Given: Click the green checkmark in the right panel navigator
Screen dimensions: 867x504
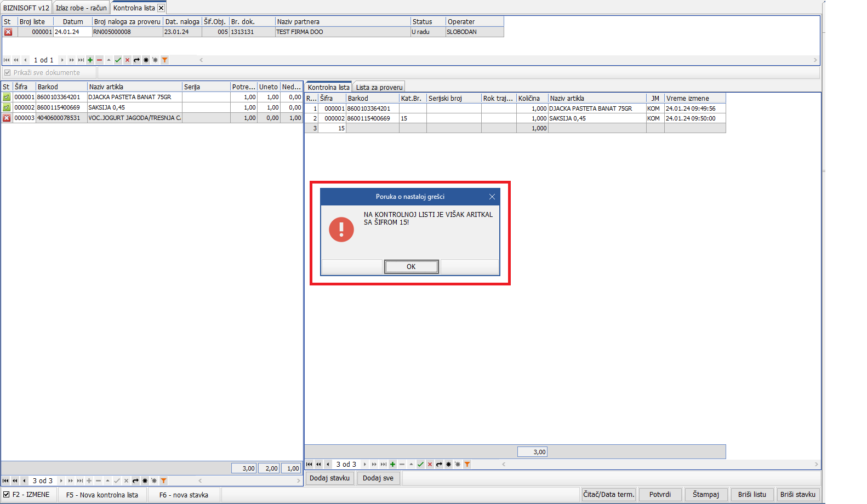Looking at the screenshot, I should click(x=420, y=465).
